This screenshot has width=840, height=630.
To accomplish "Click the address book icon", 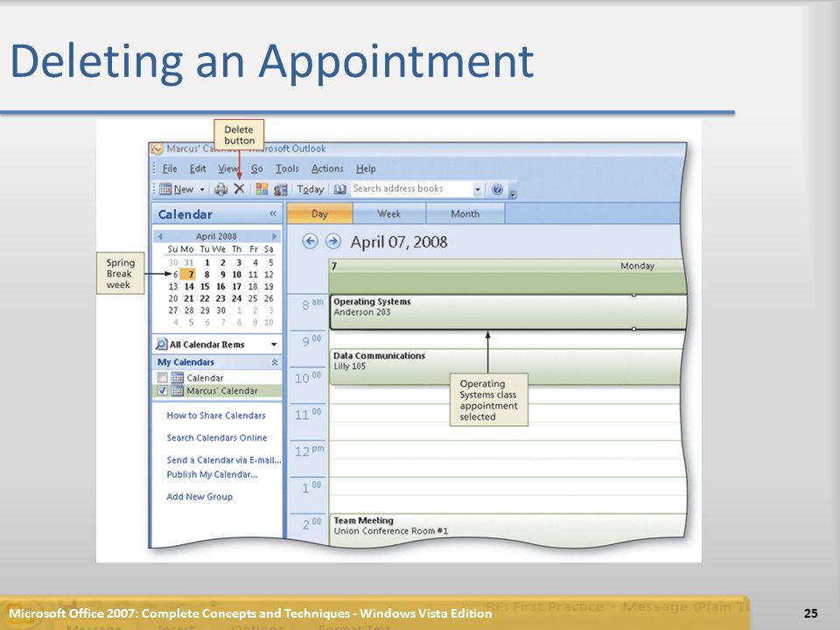I will (339, 189).
